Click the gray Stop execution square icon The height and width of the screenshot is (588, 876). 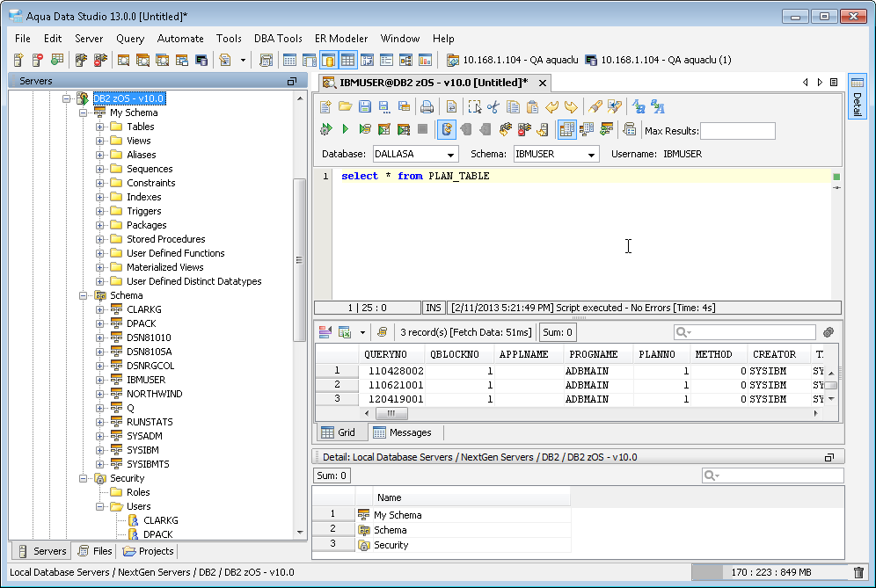coord(423,129)
